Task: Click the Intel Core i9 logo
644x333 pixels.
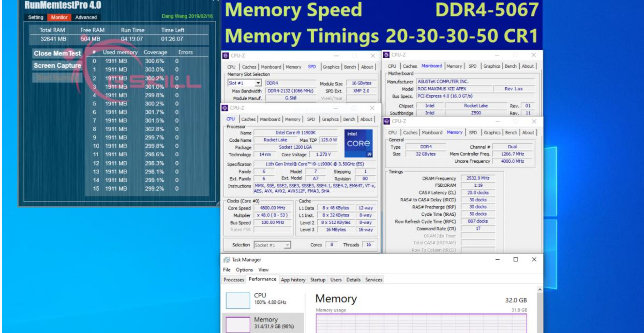Action: point(358,143)
